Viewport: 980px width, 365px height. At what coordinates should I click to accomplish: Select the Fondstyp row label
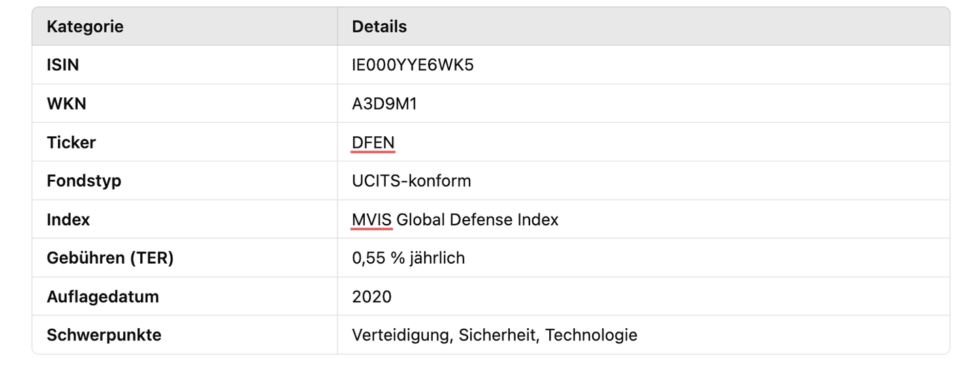click(84, 181)
